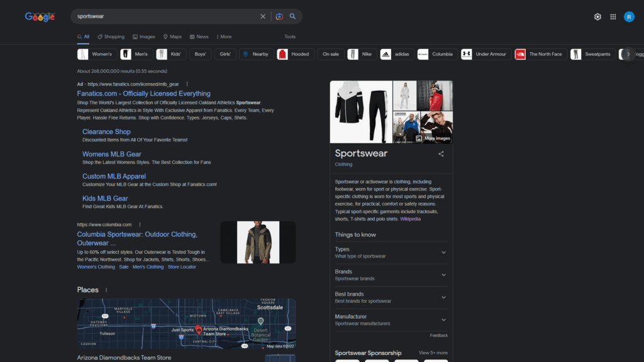Open the large Nike tracksuit image
The height and width of the screenshot is (362, 644).
tap(361, 112)
